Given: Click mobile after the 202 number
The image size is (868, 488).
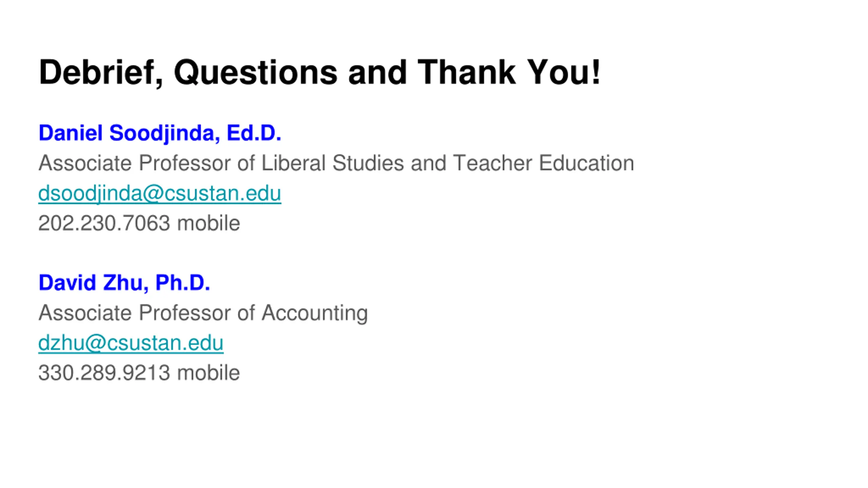Looking at the screenshot, I should coord(209,223).
